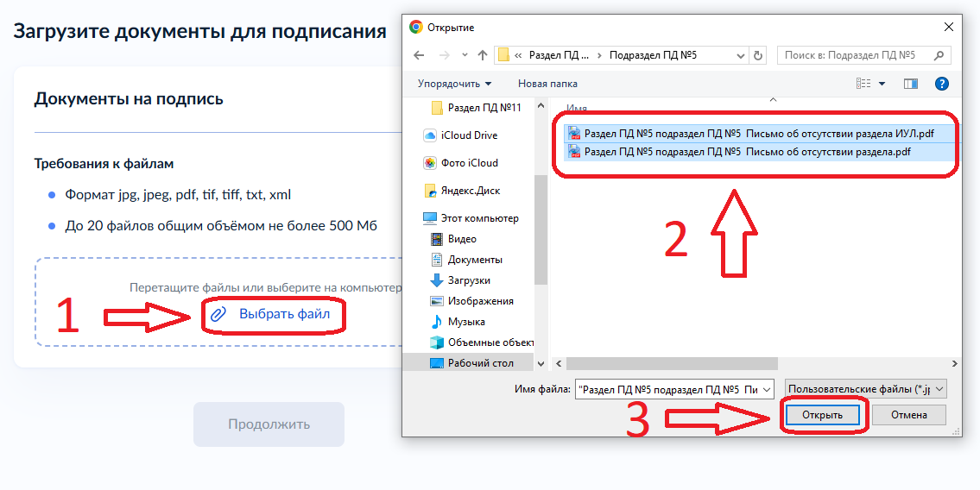Screen dimensions: 980x490
Task: Click the Отмена button
Action: pyautogui.click(x=908, y=415)
